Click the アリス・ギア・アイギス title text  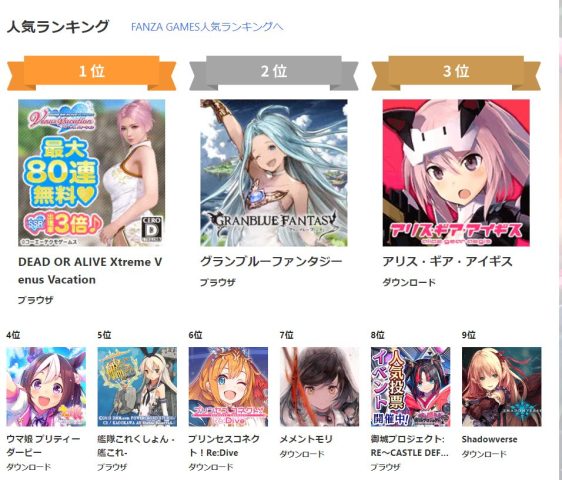pos(447,262)
